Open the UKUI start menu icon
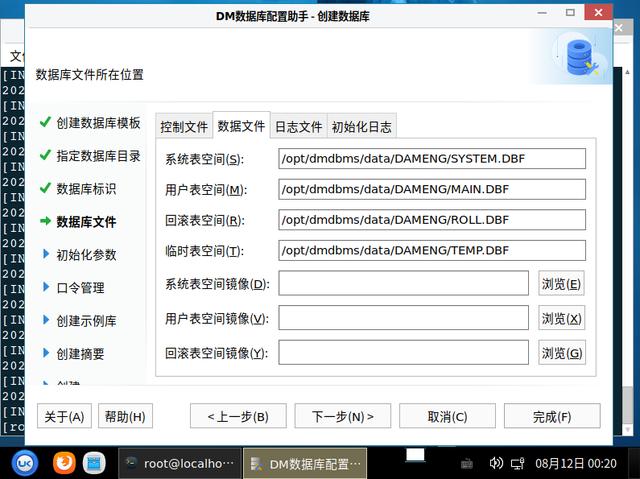 tap(25, 463)
